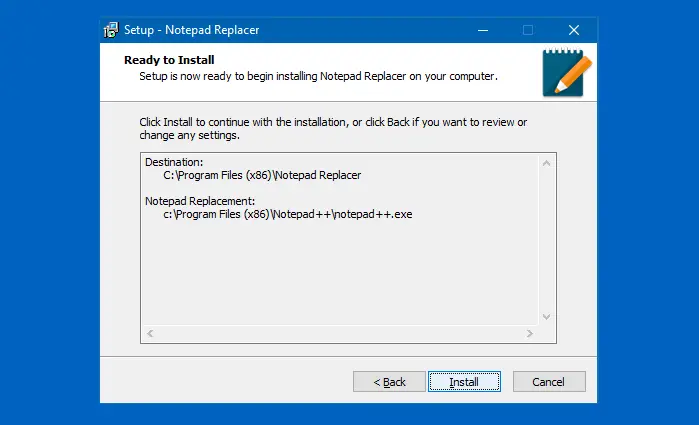Click the summary box scroll up arrow
Viewport: 699px width, 425px height.
[547, 163]
